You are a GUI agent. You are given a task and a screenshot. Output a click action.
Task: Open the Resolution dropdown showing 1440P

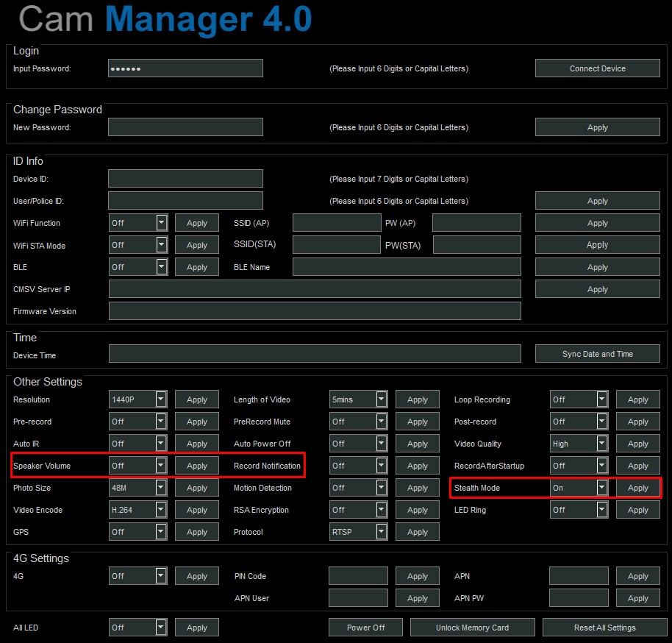138,399
